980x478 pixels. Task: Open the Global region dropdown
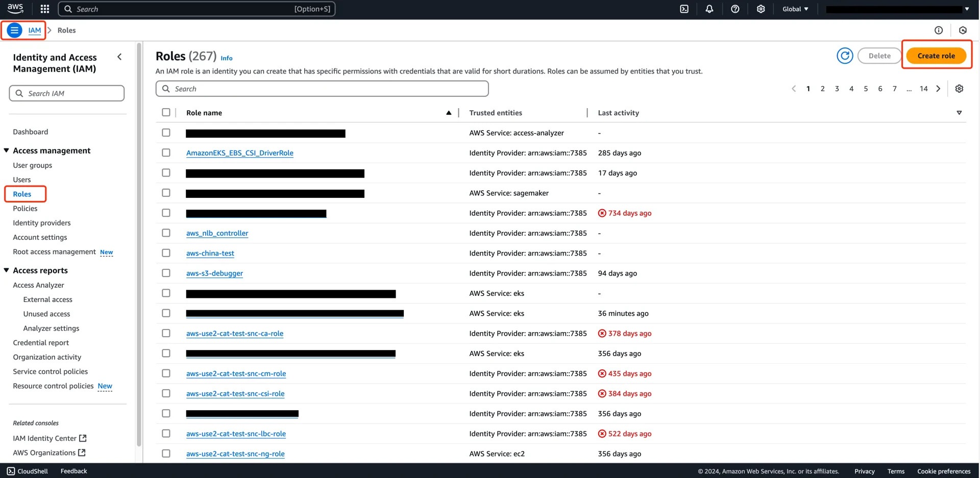[795, 9]
